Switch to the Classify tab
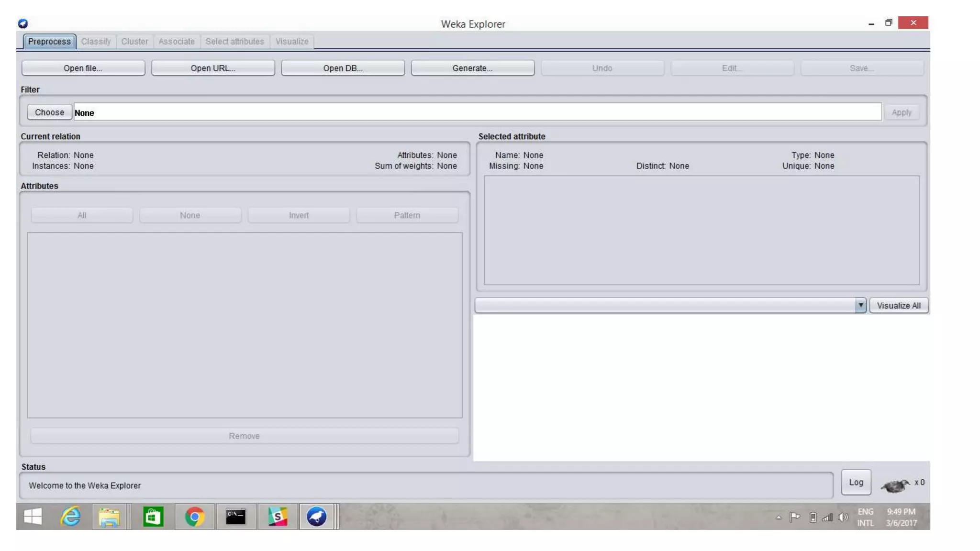 click(x=96, y=42)
